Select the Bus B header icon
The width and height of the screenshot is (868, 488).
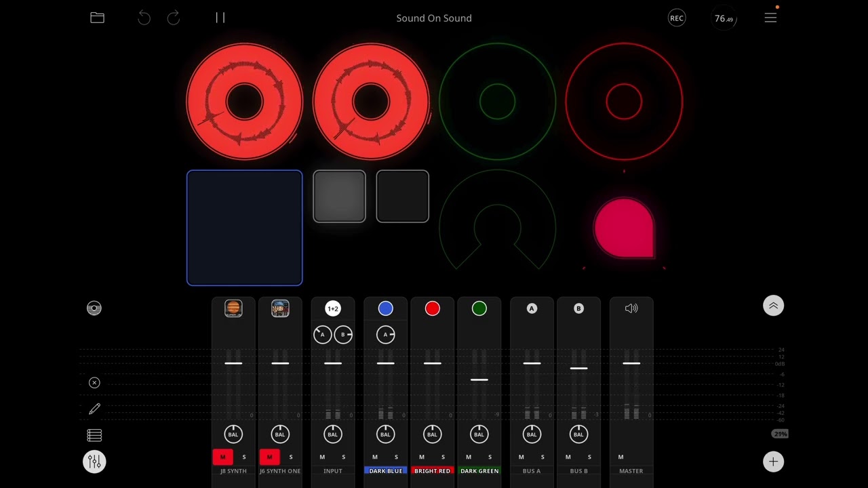click(578, 308)
